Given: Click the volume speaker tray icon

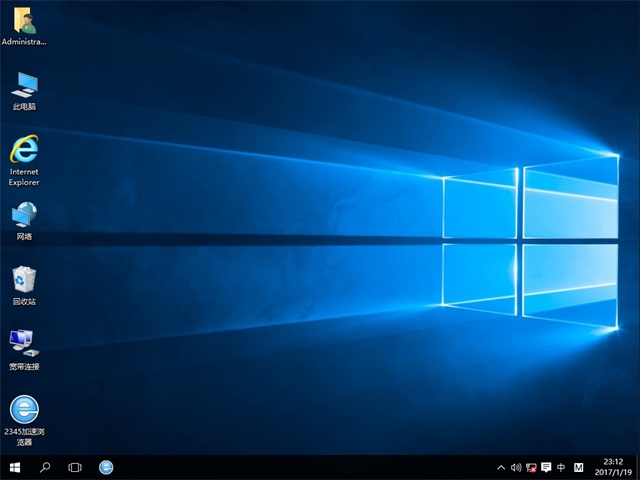Looking at the screenshot, I should (x=516, y=467).
